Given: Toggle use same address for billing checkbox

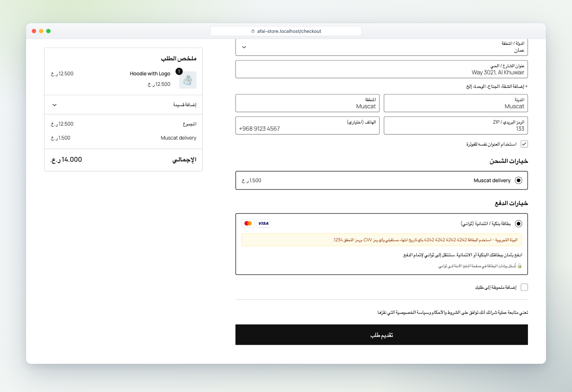Looking at the screenshot, I should point(524,144).
